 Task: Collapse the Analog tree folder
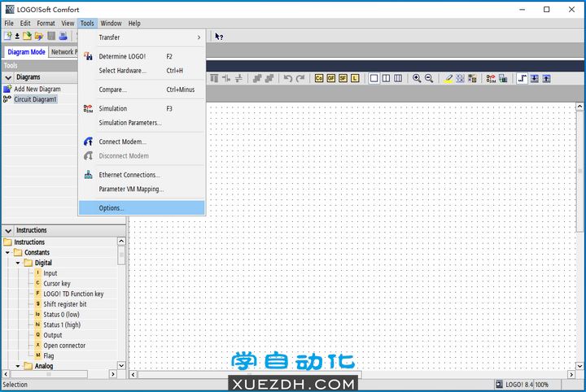point(18,366)
